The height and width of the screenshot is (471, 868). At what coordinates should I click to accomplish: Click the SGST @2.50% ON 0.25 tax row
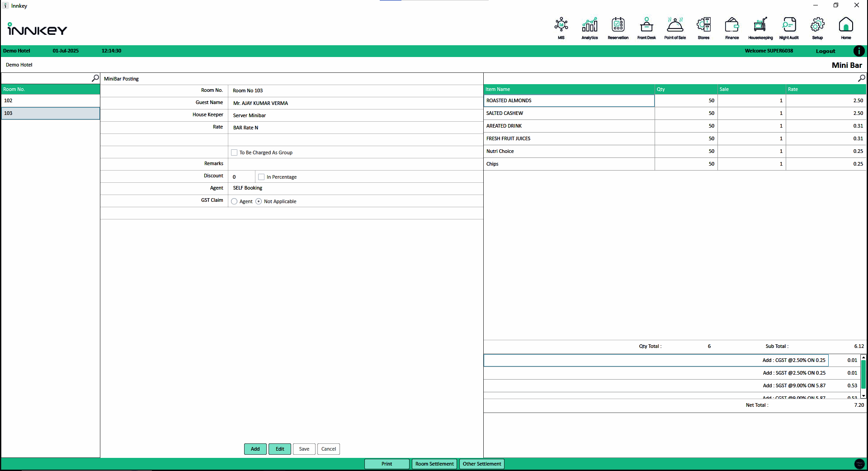coord(671,373)
